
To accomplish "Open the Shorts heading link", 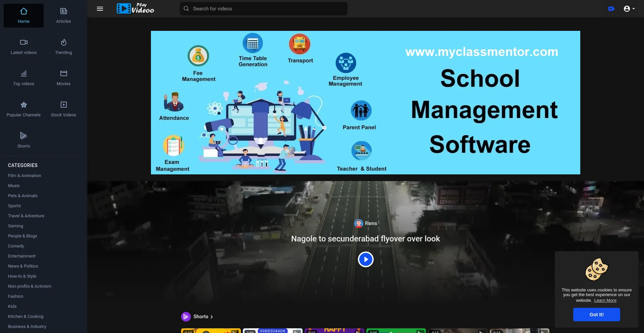I will (201, 317).
